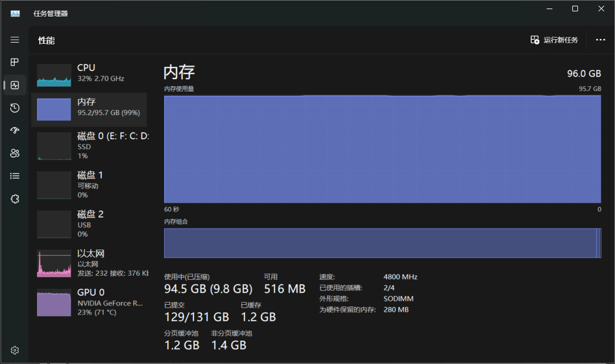This screenshot has height=364, width=615.
Task: Open the three-dot more options menu
Action: tap(600, 40)
